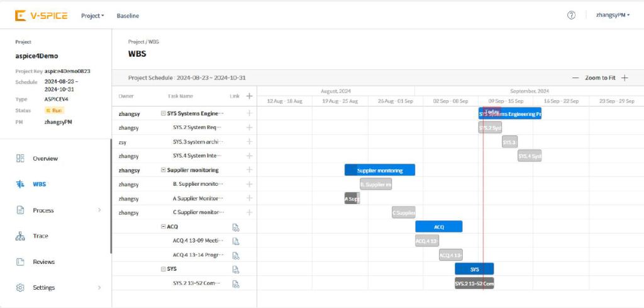644x308 pixels.
Task: Click the Zoom to Fit button
Action: tap(599, 78)
